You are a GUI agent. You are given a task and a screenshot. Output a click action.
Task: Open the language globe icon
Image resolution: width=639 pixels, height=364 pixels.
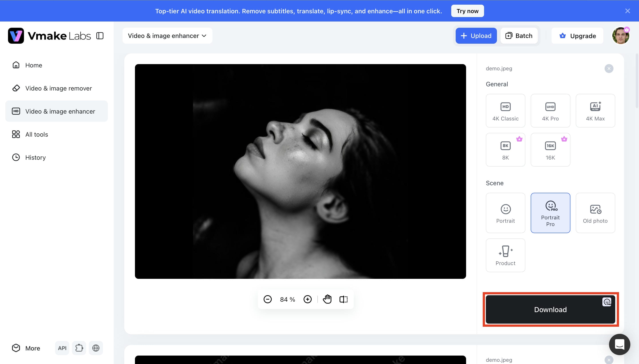coord(96,348)
